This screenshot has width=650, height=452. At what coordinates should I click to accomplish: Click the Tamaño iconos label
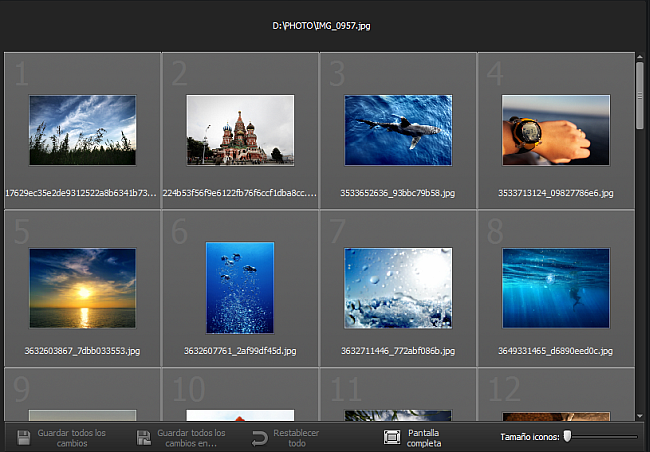pos(530,437)
